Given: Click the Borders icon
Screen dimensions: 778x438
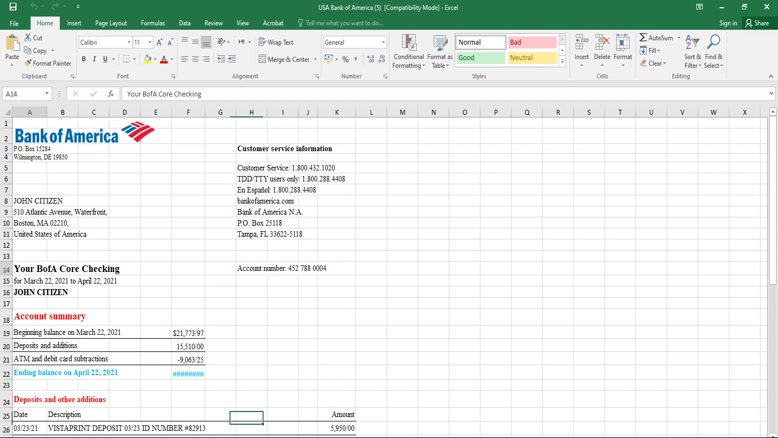Looking at the screenshot, I should 126,59.
